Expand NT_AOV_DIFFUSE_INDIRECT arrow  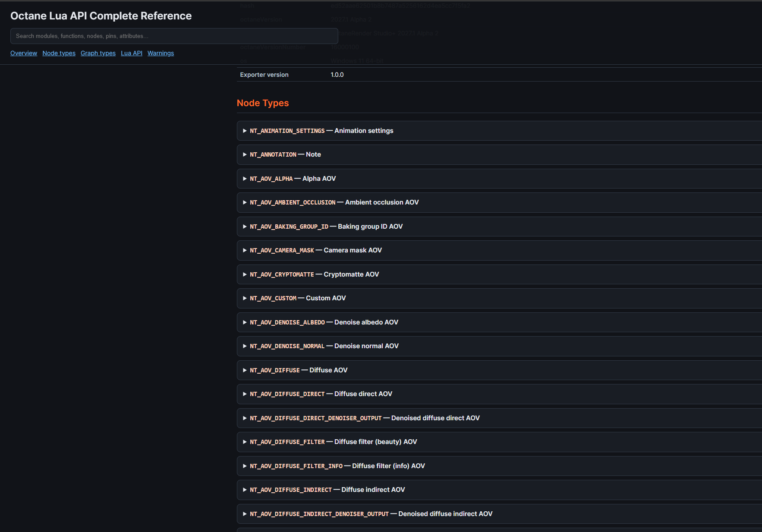pyautogui.click(x=245, y=490)
